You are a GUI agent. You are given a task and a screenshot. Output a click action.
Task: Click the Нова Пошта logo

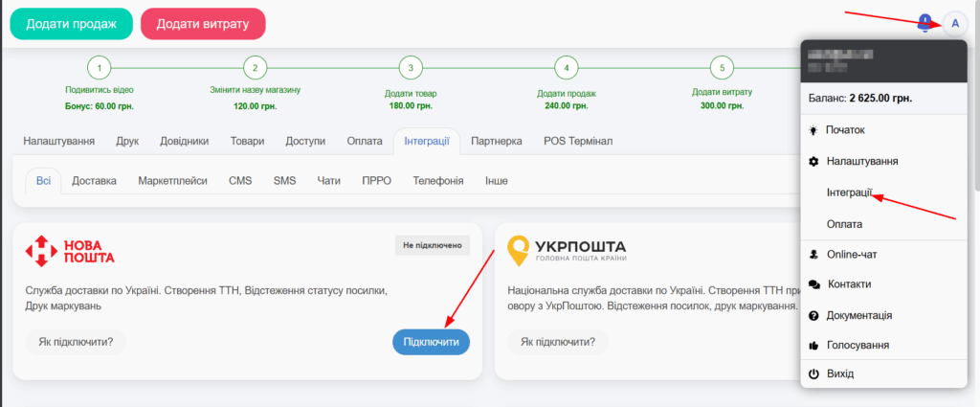pos(70,251)
